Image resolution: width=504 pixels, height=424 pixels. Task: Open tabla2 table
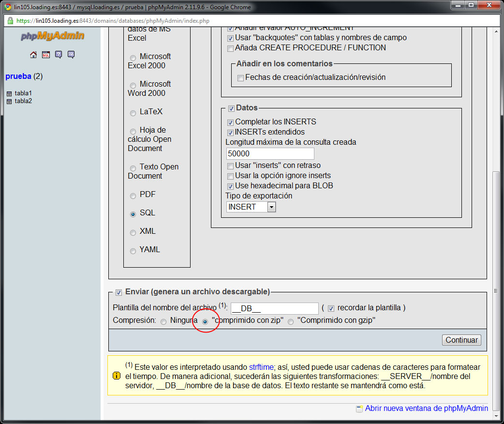click(23, 101)
